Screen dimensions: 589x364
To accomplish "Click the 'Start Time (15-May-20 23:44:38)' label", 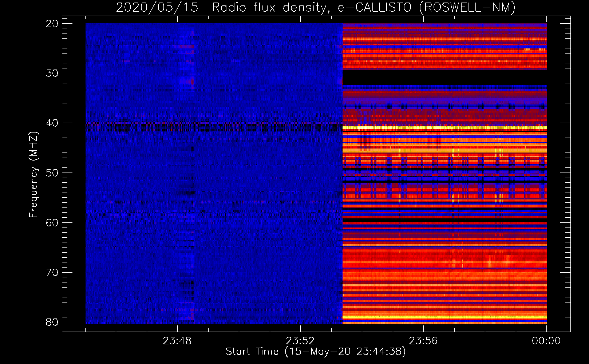I will 316,352.
